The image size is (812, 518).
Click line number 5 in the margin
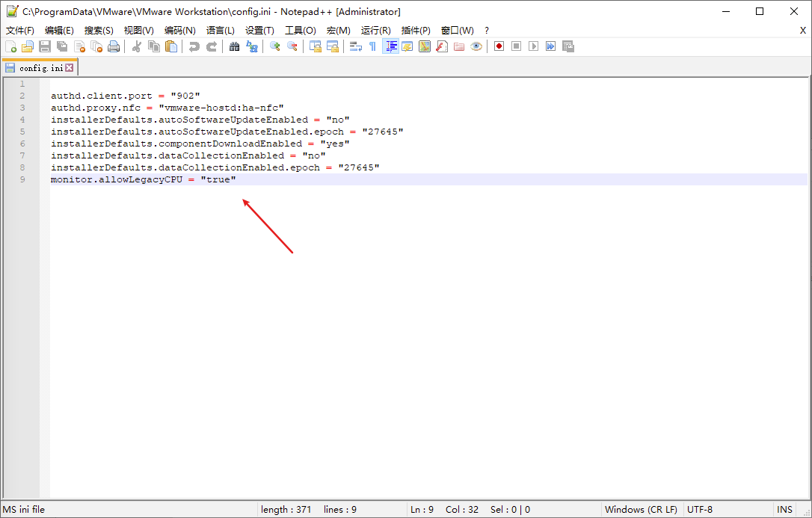point(22,132)
